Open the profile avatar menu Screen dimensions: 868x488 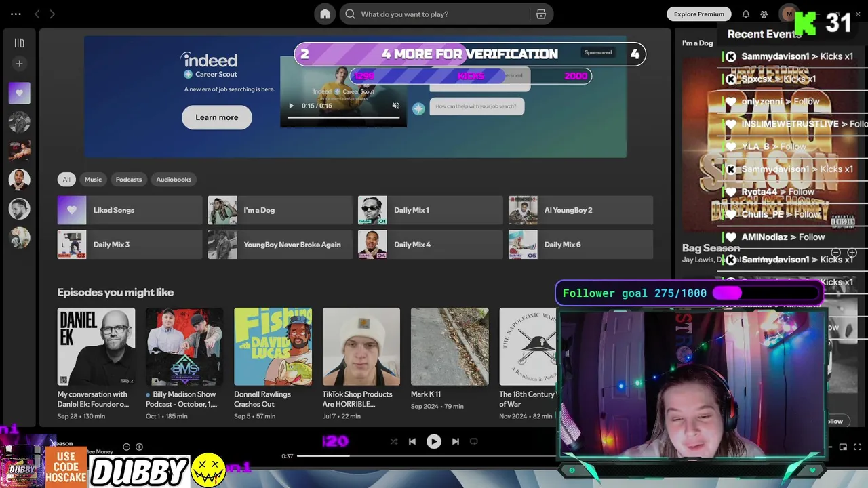(x=789, y=14)
